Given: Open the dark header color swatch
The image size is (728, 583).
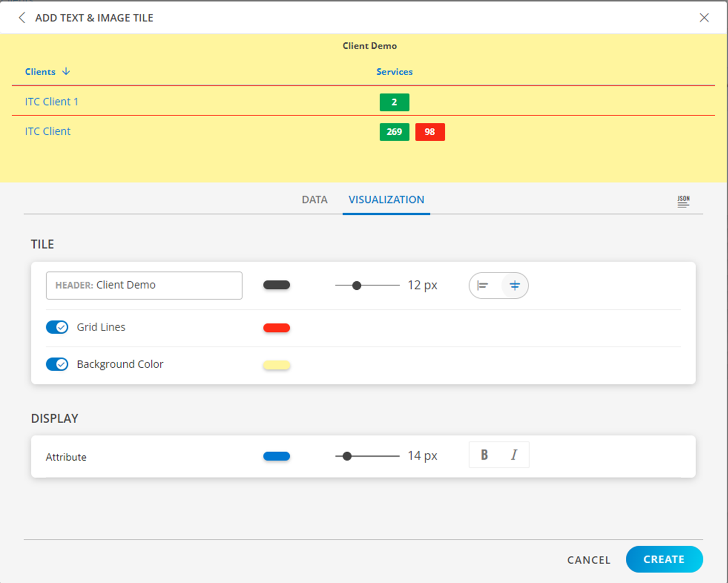Looking at the screenshot, I should [276, 285].
